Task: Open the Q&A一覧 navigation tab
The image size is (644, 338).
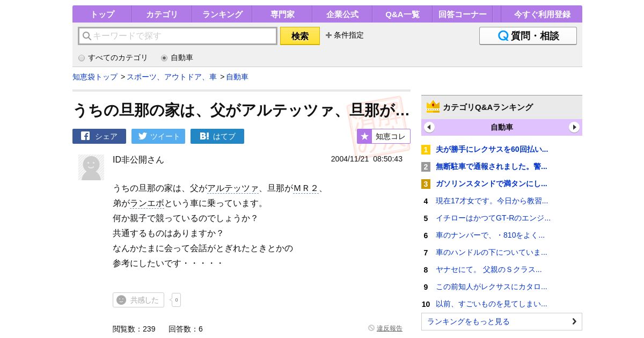Action: pyautogui.click(x=402, y=14)
